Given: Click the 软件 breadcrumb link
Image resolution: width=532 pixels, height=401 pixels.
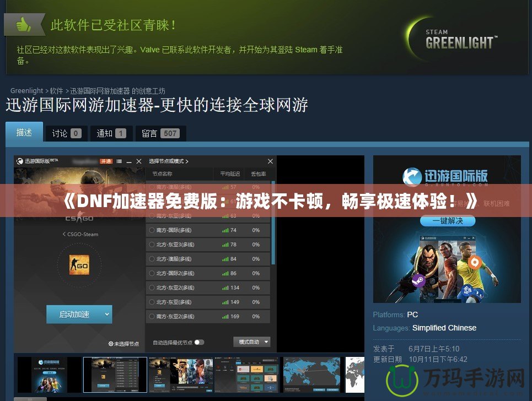Looking at the screenshot, I should coord(56,91).
